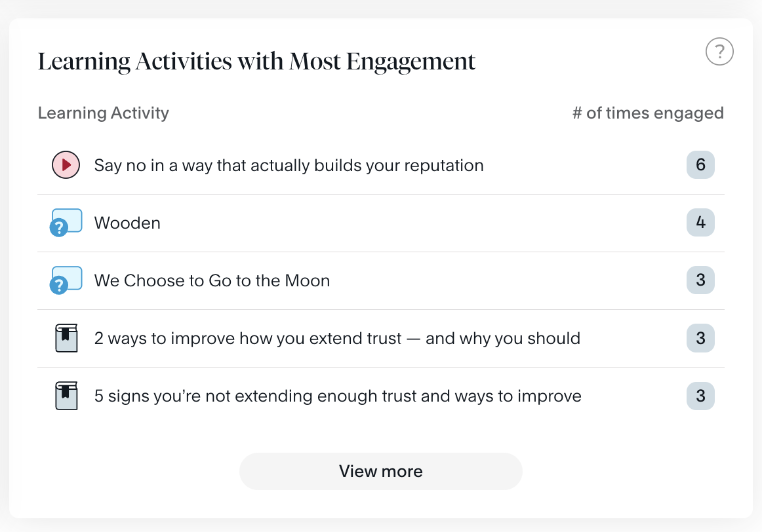Click the help question mark icon
Screen dimensions: 762x532
pyautogui.click(x=719, y=51)
